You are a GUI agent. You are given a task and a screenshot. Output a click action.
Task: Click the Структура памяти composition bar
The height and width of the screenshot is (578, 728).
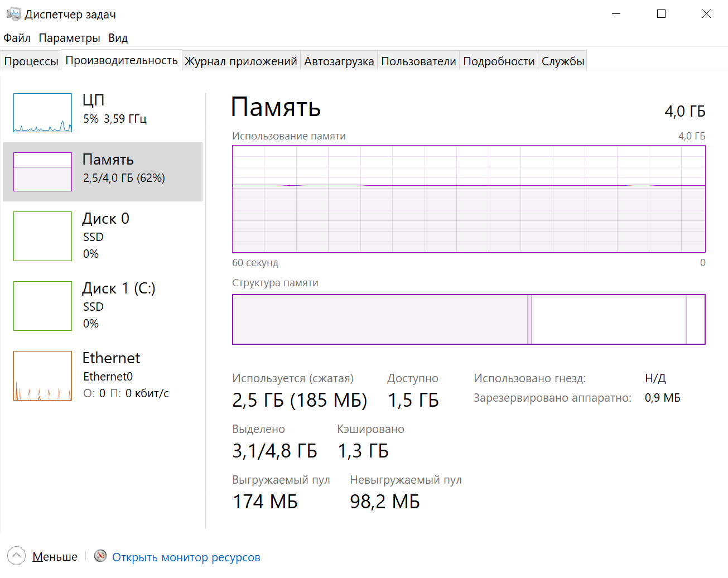469,319
